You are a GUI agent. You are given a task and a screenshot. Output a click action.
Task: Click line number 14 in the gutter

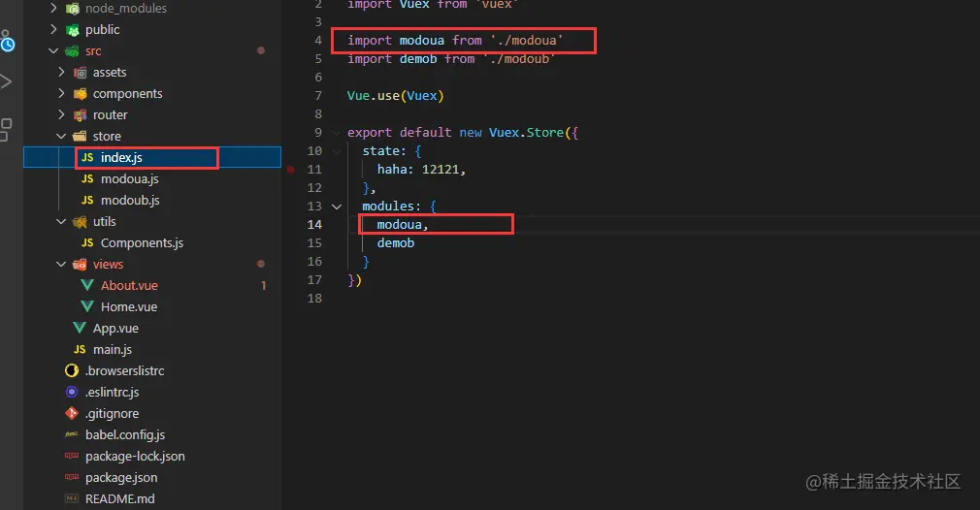coord(314,224)
